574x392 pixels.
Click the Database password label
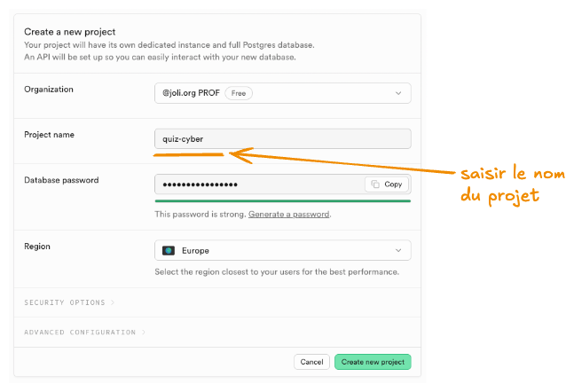point(61,180)
